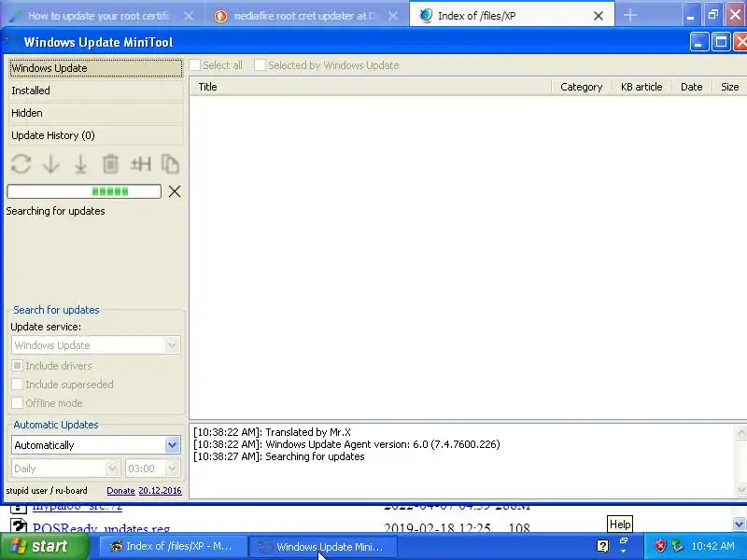Click the Help question mark taskbar icon
This screenshot has height=560, width=747.
(602, 546)
